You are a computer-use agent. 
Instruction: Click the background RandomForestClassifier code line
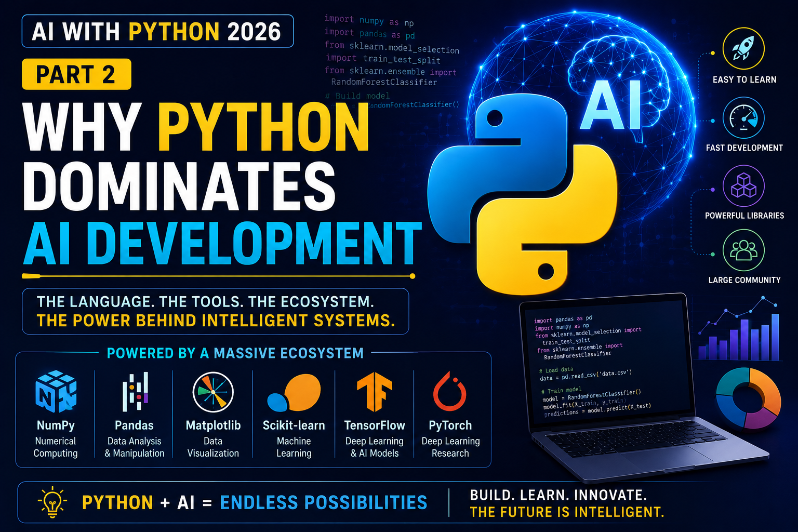point(384,82)
